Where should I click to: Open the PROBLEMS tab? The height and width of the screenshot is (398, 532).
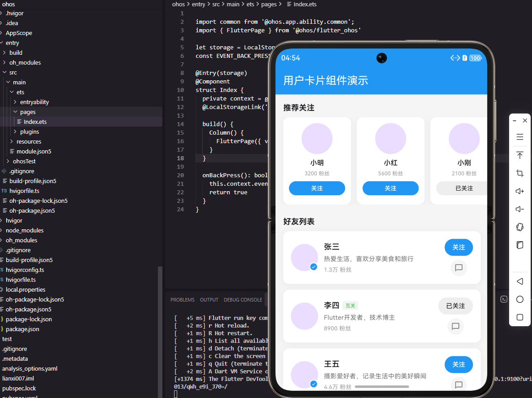[182, 299]
